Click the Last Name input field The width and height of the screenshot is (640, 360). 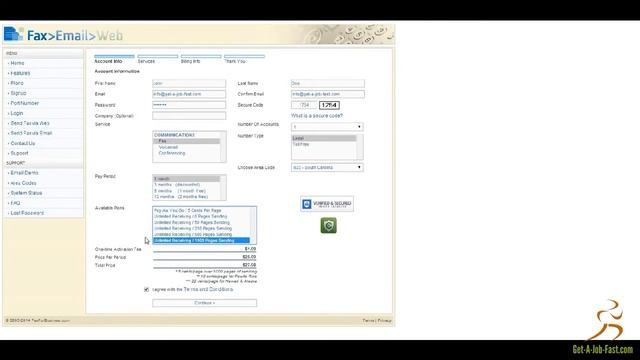[x=328, y=83]
